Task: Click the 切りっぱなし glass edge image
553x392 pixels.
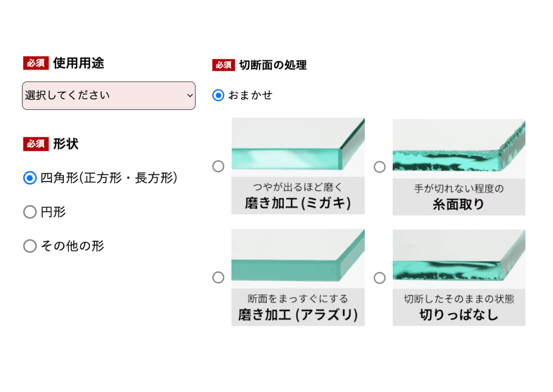Action: point(459,259)
